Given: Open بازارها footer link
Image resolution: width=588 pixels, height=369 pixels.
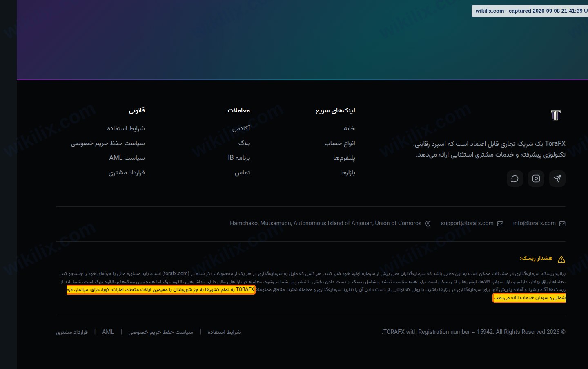Looking at the screenshot, I should click(x=347, y=172).
